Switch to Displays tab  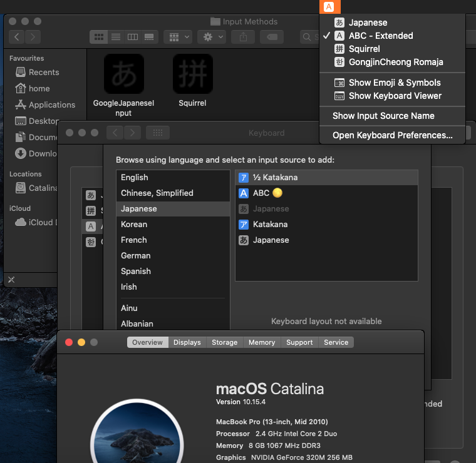tap(187, 342)
